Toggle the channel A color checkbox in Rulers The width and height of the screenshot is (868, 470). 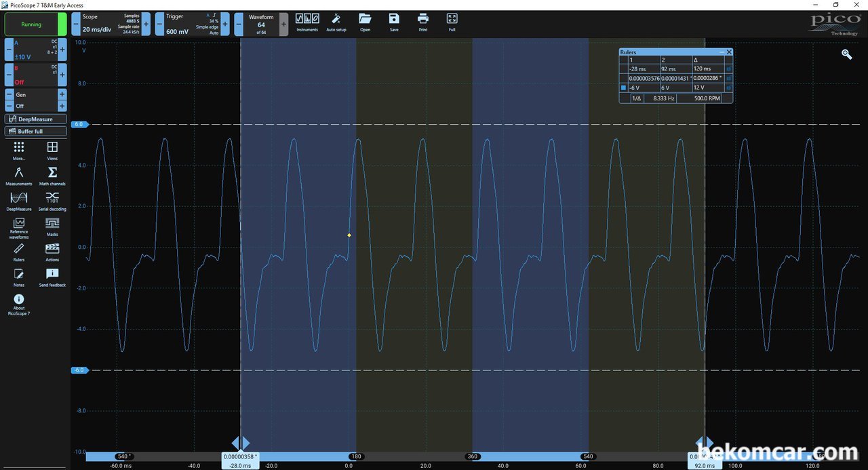pos(623,87)
